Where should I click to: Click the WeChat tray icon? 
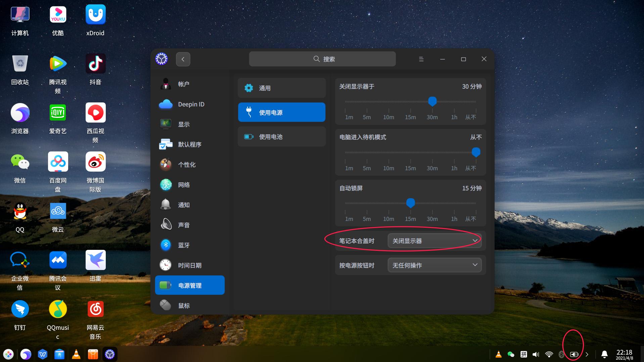pyautogui.click(x=511, y=354)
